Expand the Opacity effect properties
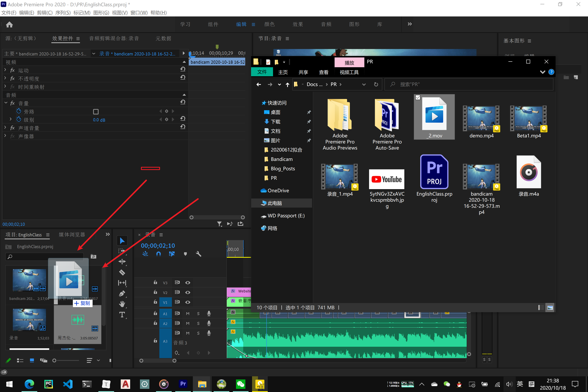588x392 pixels. pyautogui.click(x=5, y=78)
